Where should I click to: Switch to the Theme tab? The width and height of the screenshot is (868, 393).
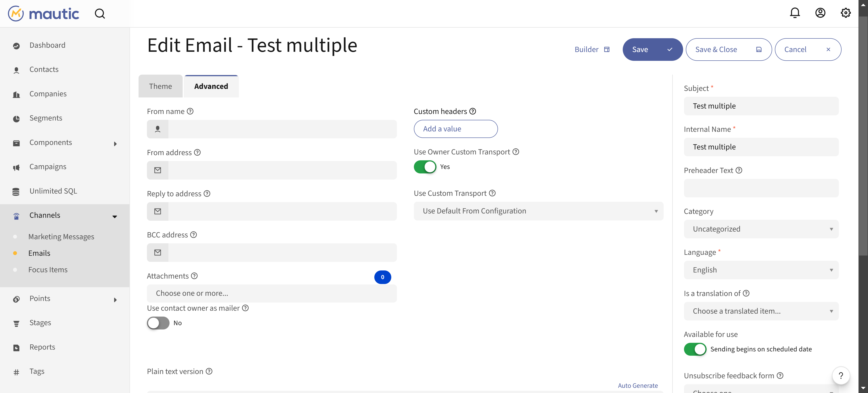click(160, 86)
